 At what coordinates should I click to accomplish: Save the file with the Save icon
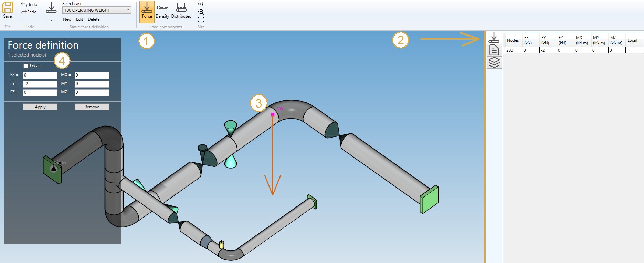pyautogui.click(x=8, y=10)
